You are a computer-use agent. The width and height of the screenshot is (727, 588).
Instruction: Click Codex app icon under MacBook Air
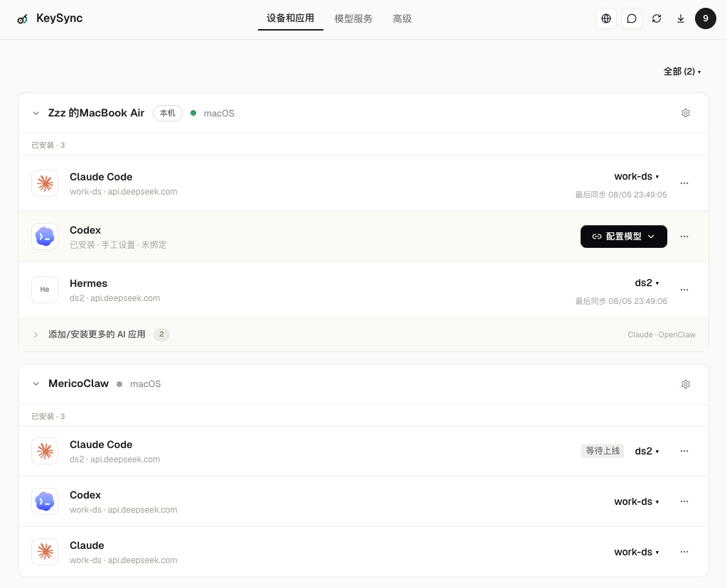(45, 236)
